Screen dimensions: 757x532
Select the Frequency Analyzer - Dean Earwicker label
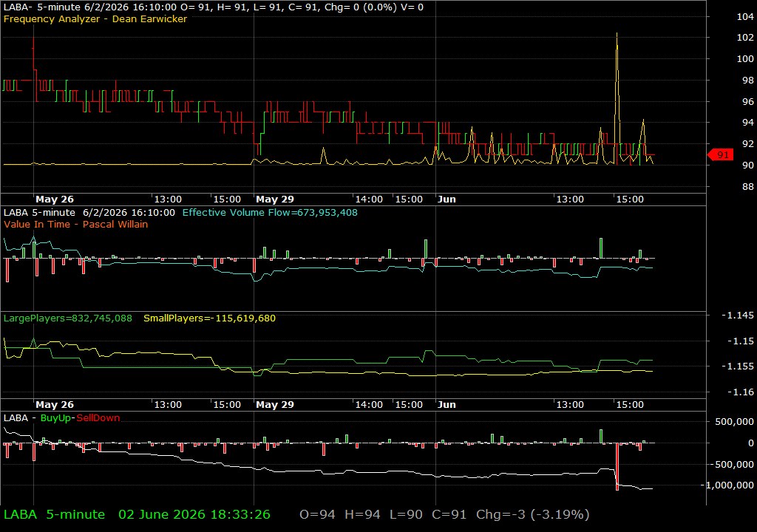coord(95,19)
